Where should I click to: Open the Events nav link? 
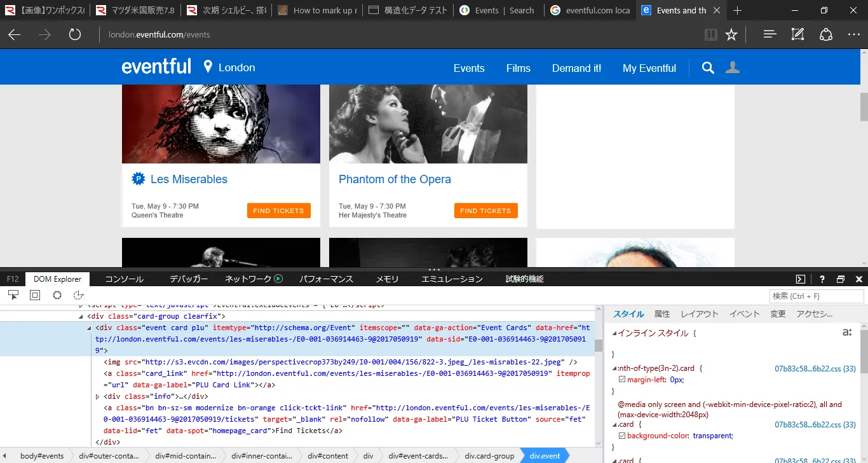tap(469, 68)
